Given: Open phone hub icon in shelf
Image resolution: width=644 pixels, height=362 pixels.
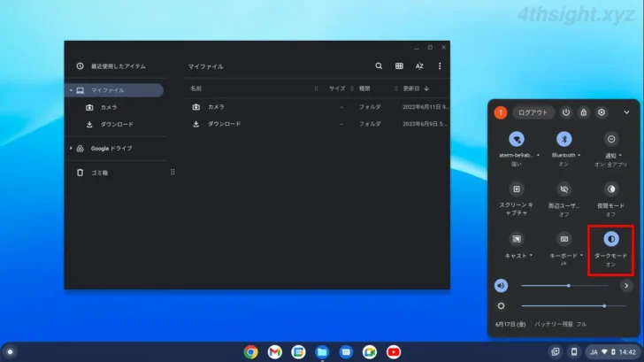Looking at the screenshot, I should pos(574,351).
